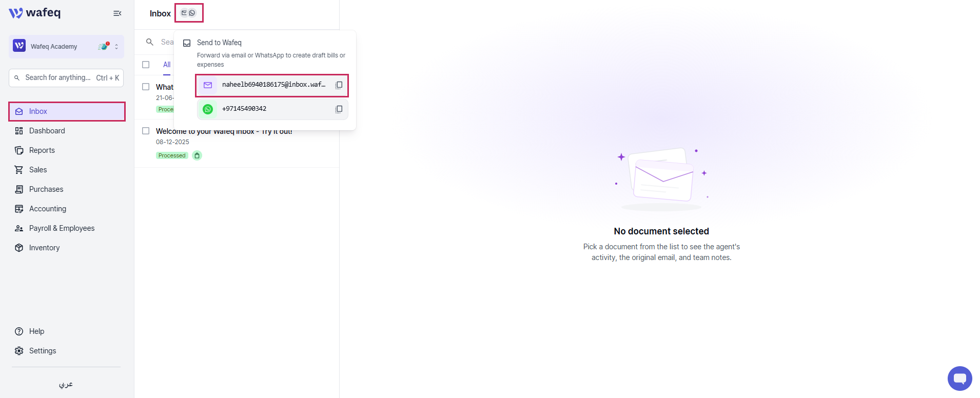Viewport: 980px width, 398px height.
Task: Click the Wafeq logo
Action: click(34, 13)
